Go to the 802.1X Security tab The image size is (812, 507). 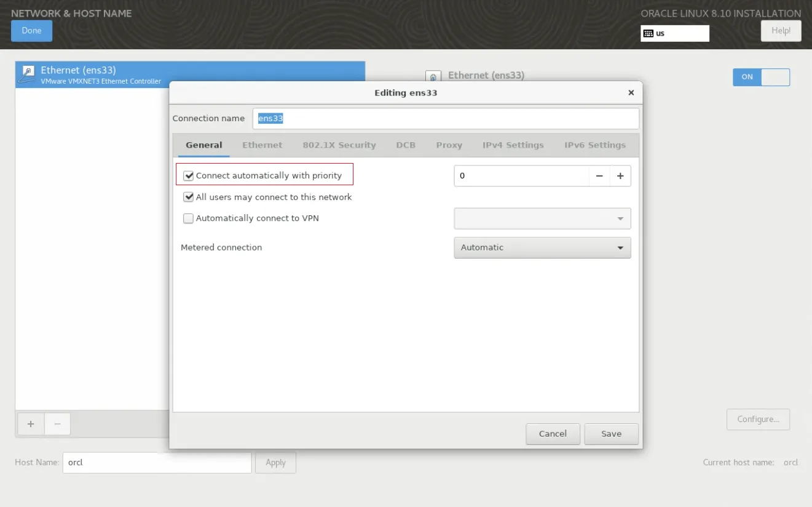pos(339,145)
